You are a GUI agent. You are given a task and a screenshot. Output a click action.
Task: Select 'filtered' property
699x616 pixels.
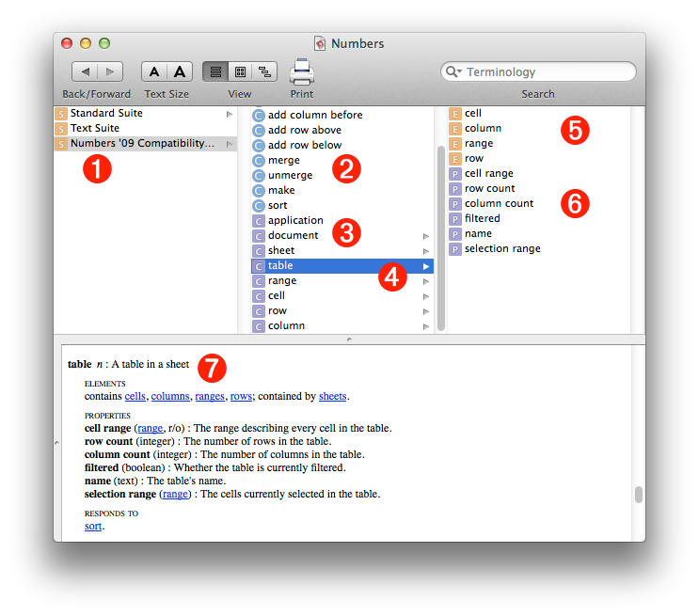coord(538,219)
